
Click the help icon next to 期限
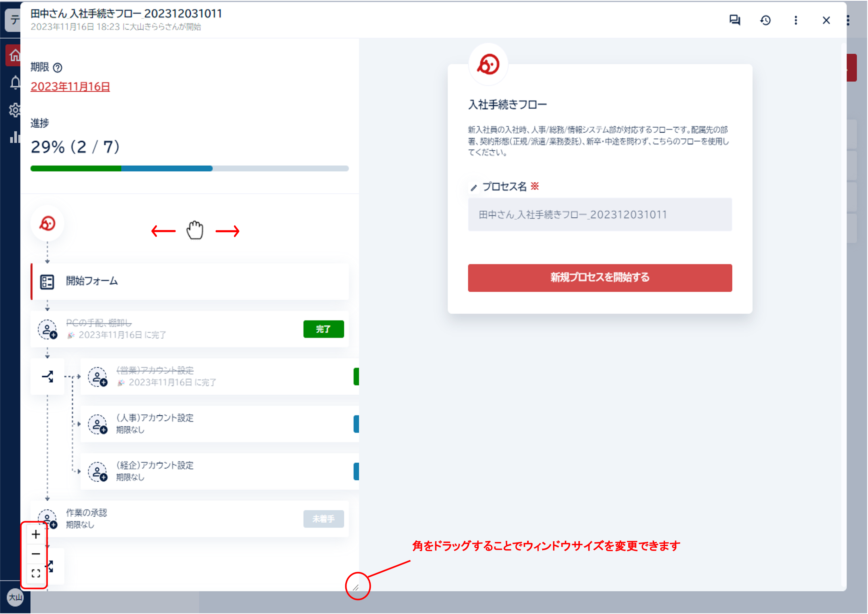click(x=58, y=68)
